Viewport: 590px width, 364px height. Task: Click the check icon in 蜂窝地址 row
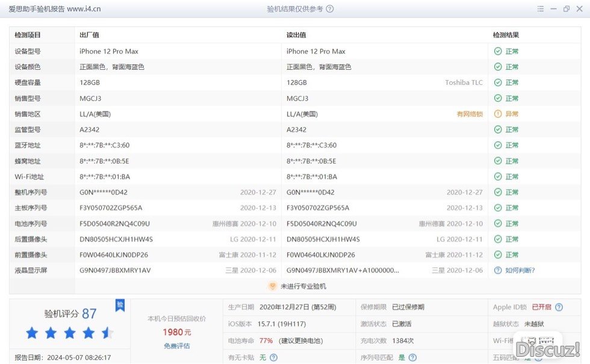click(498, 161)
